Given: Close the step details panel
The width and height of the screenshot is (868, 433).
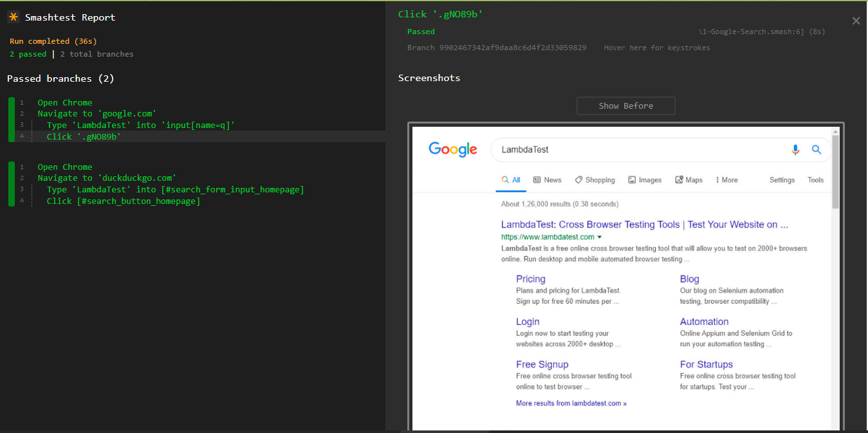Looking at the screenshot, I should pos(856,21).
